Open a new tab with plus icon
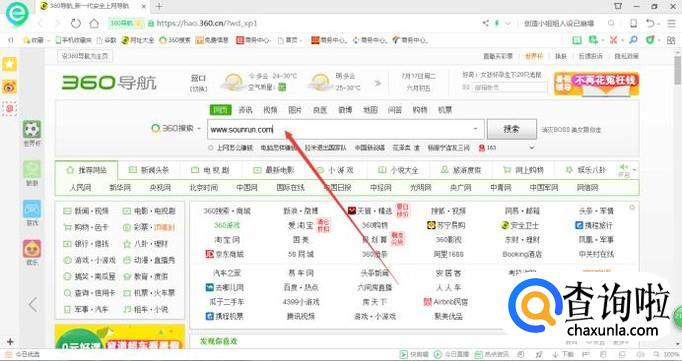 point(159,6)
